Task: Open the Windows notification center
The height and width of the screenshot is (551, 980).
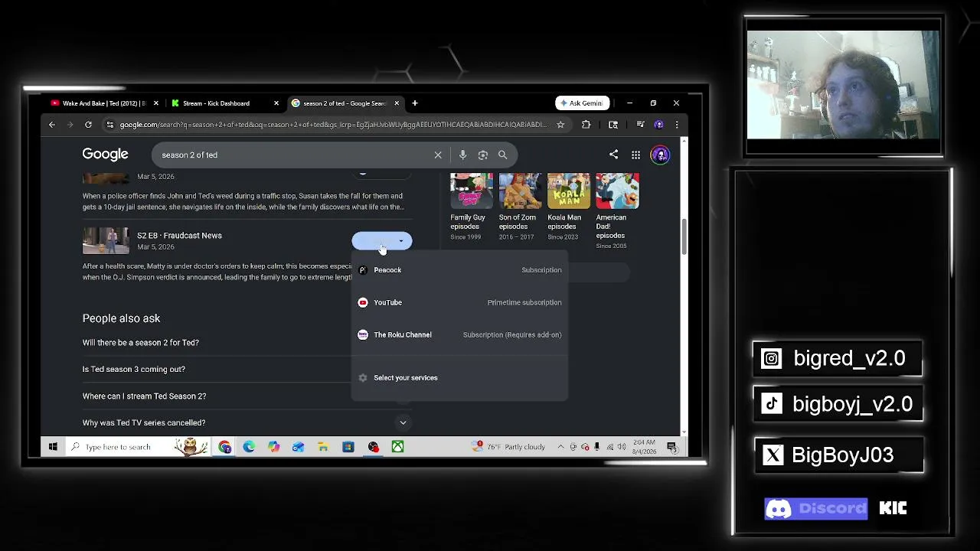Action: point(671,447)
